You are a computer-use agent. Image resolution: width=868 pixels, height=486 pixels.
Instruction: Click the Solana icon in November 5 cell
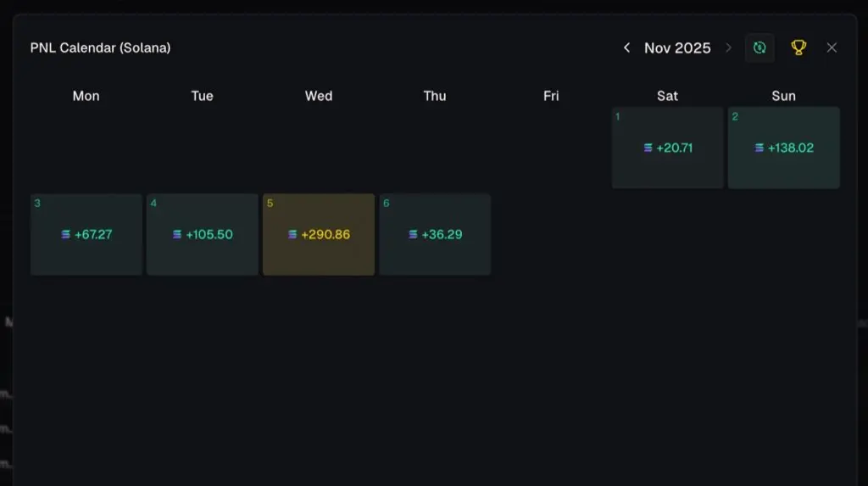pos(292,235)
